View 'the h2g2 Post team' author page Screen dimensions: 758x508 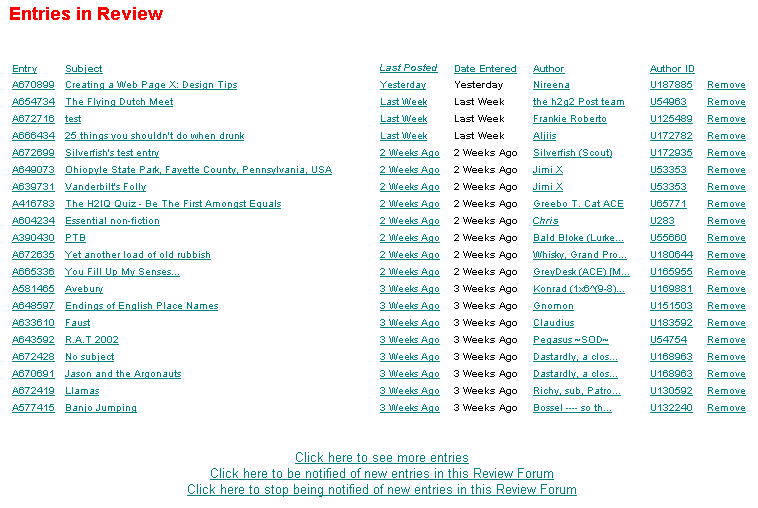(x=579, y=102)
